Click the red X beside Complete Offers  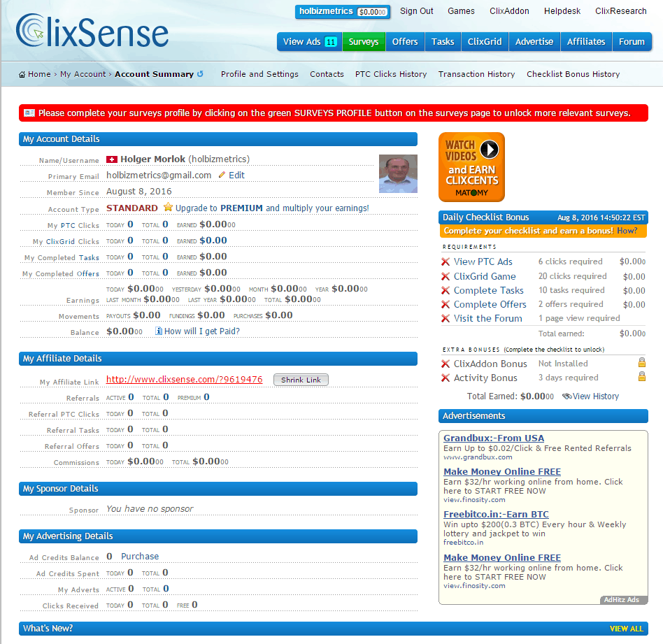(x=445, y=304)
